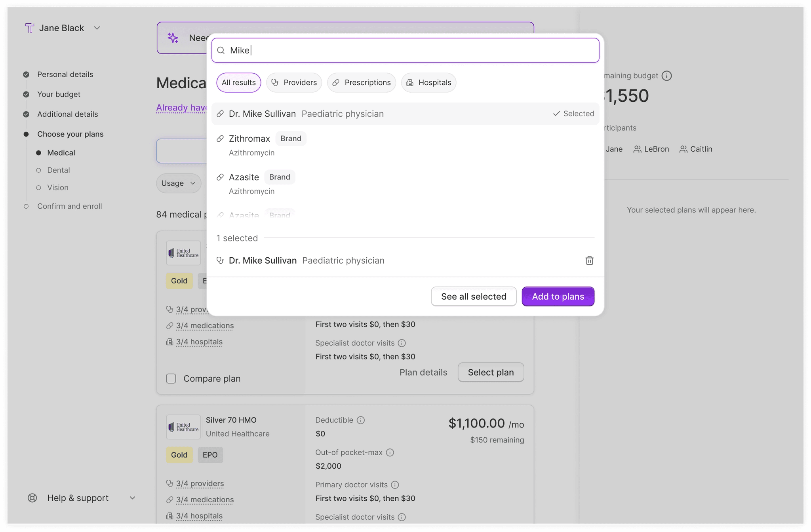Click the people icon beside LeBron
Image resolution: width=811 pixels, height=532 pixels.
[x=637, y=149]
